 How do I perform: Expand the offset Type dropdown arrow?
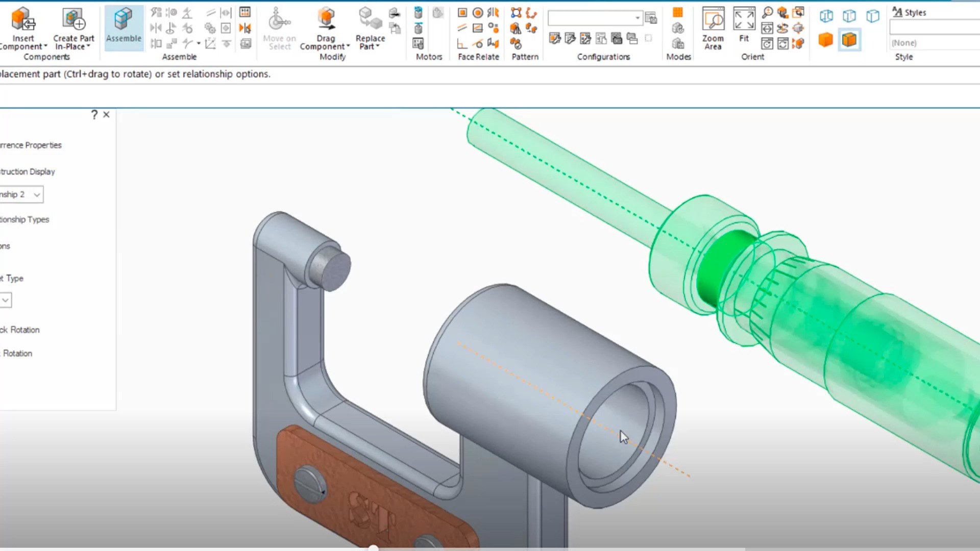coord(6,300)
